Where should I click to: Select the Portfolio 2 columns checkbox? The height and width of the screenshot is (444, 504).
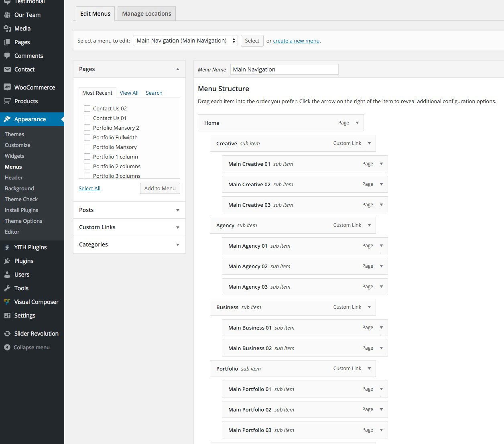87,166
